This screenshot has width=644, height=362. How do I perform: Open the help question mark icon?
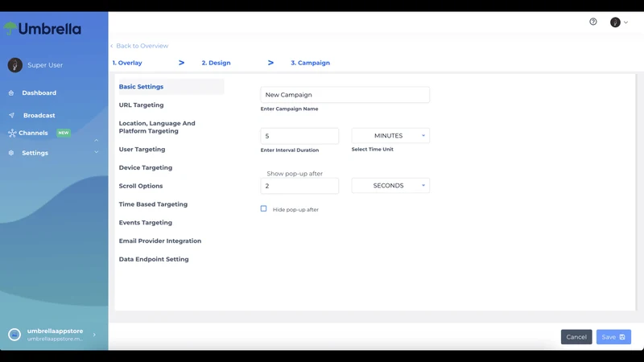(x=593, y=22)
